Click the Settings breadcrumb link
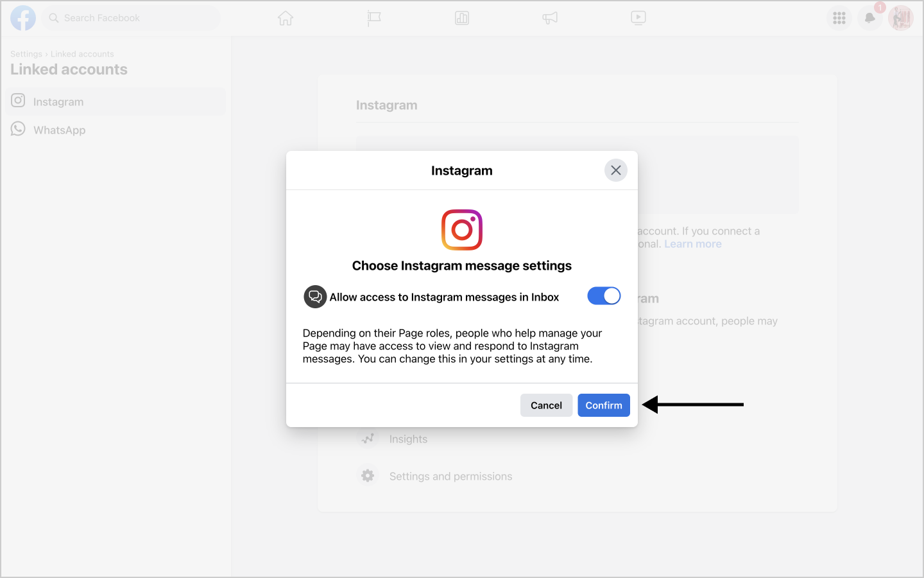The width and height of the screenshot is (924, 578). click(26, 54)
